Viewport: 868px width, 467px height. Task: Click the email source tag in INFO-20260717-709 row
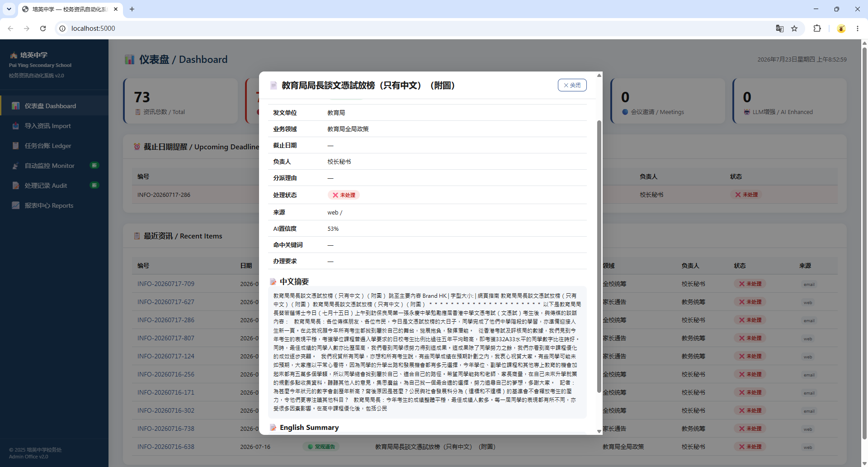809,284
